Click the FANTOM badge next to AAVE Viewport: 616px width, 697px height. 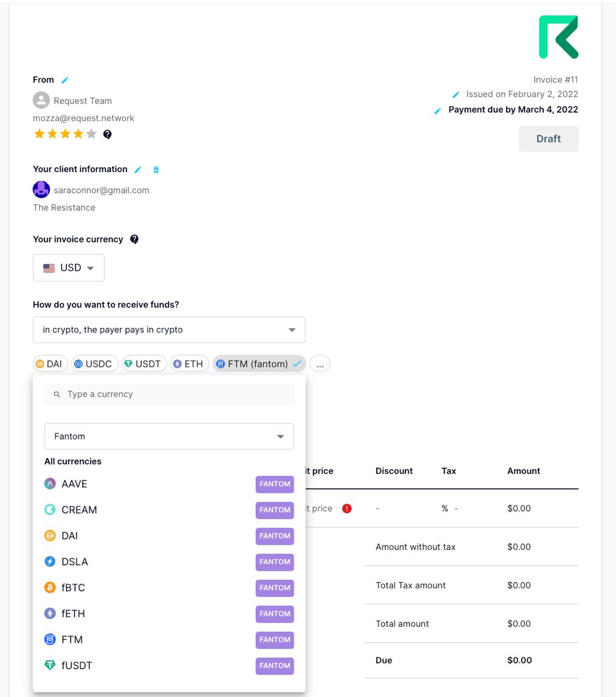(275, 484)
